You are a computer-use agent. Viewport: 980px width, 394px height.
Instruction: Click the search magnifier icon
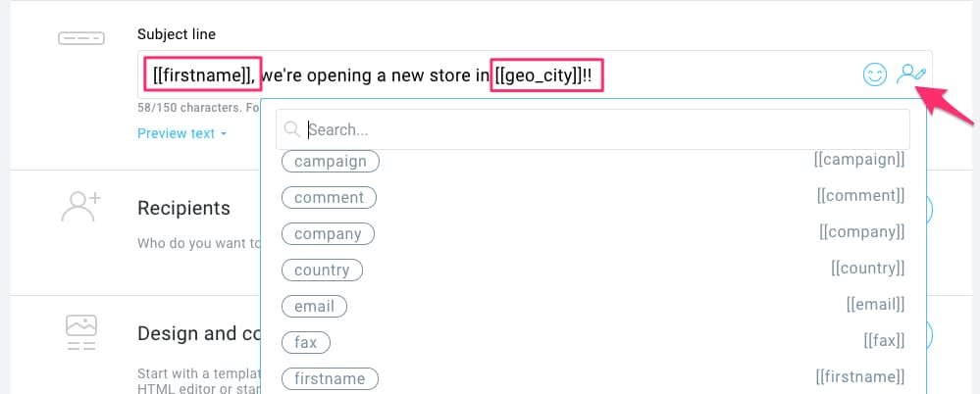coord(291,129)
